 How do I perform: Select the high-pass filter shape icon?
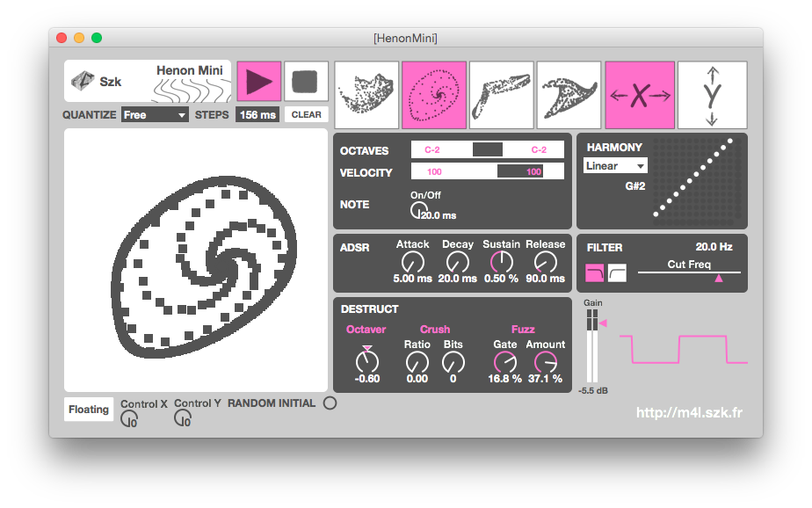coord(617,274)
